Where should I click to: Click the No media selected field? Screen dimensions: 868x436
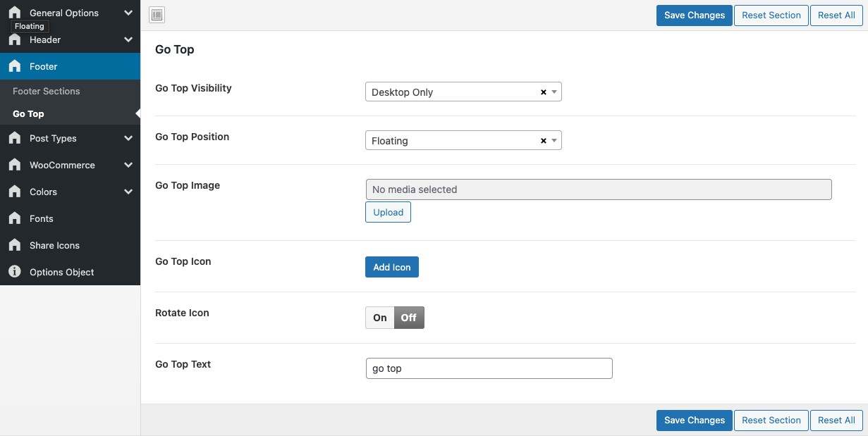(599, 189)
